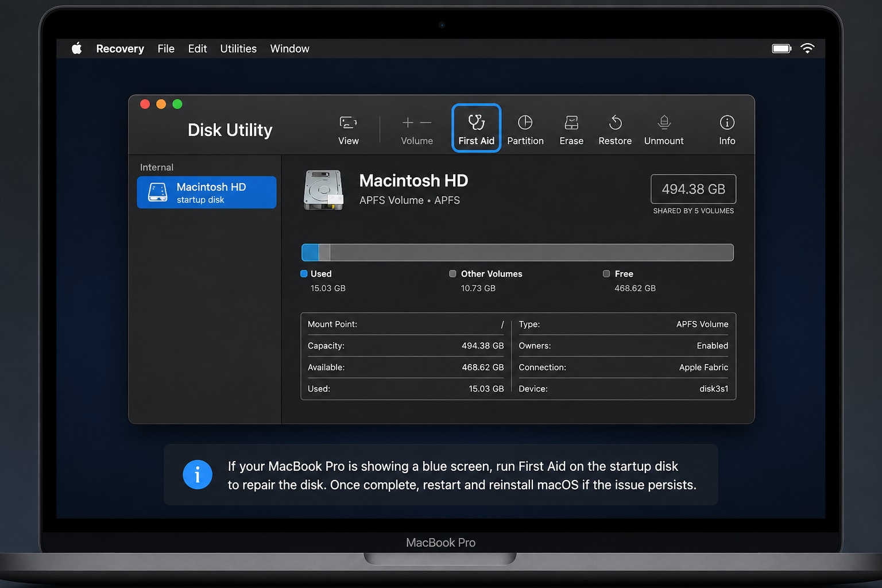Image resolution: width=882 pixels, height=588 pixels.
Task: Click the Mount Point row
Action: [405, 324]
